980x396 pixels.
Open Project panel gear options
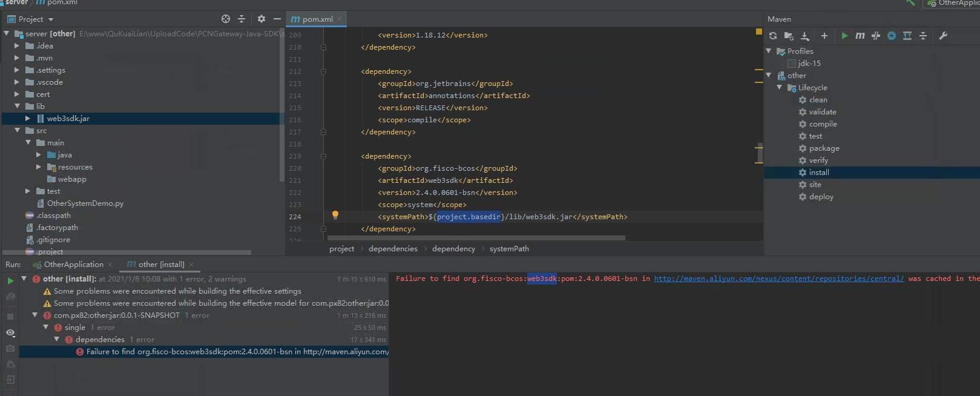coord(261,19)
